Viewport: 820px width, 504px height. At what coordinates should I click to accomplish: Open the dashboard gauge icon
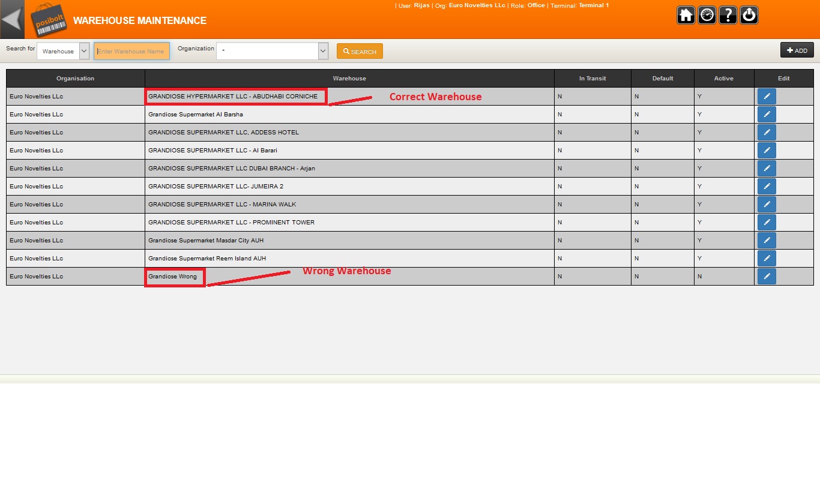pos(707,15)
